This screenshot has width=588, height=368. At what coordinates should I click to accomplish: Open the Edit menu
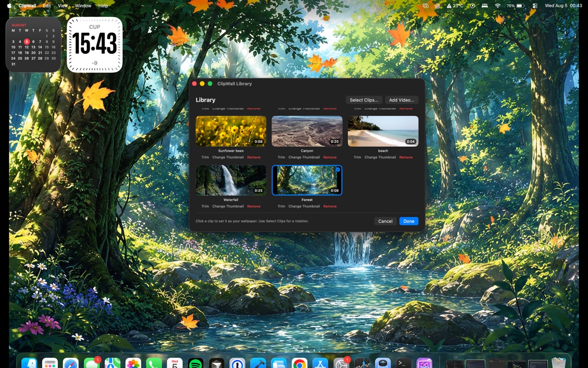47,6
